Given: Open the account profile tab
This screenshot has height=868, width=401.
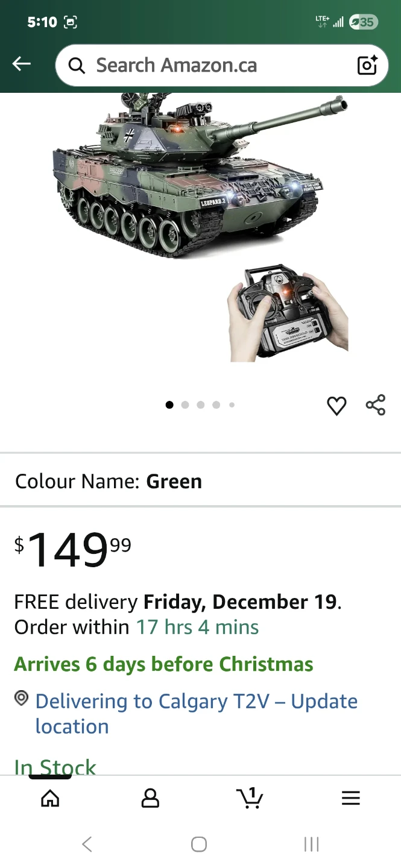Looking at the screenshot, I should point(150,798).
